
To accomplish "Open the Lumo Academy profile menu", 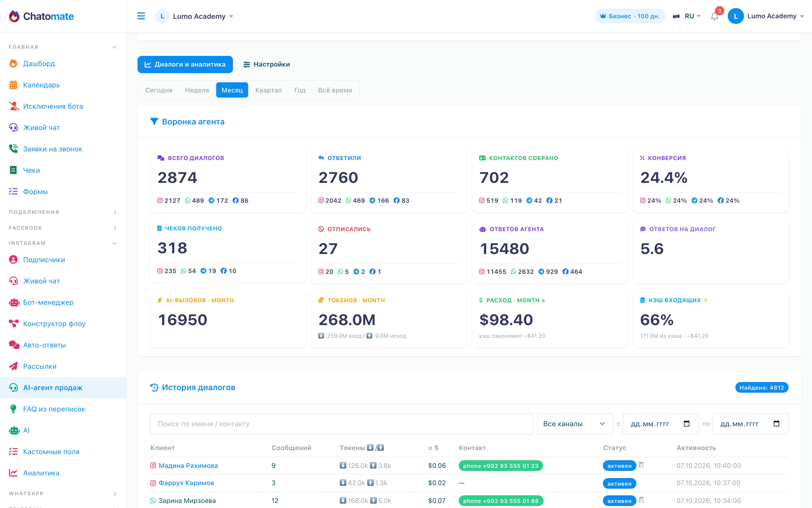I will pyautogui.click(x=766, y=16).
